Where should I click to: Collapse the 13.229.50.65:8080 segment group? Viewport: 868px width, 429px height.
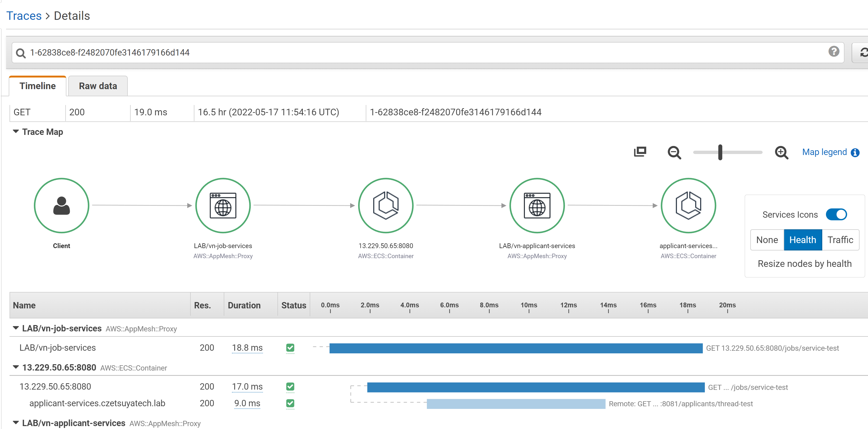[16, 367]
